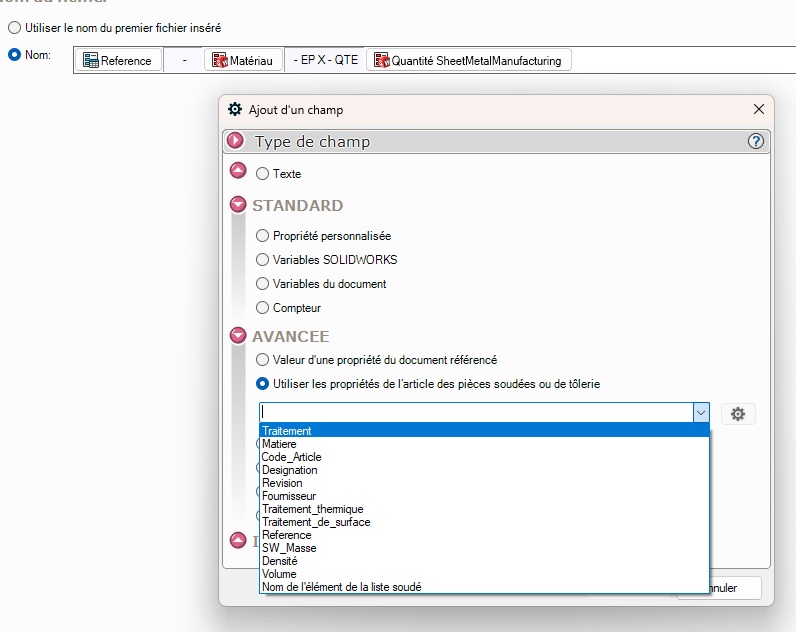
Task: Click the gear settings button beside the combo box
Action: click(738, 414)
